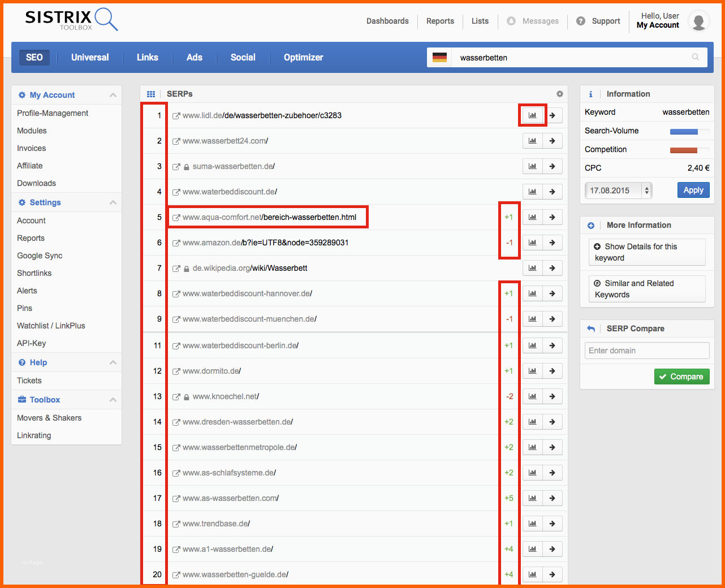Switch to the Social tab
Screen dimensions: 725x588
tap(243, 57)
